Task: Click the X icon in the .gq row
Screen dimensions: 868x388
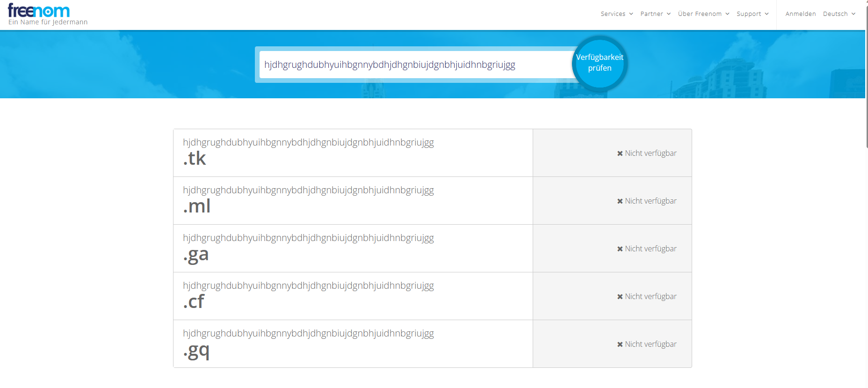Action: [620, 344]
